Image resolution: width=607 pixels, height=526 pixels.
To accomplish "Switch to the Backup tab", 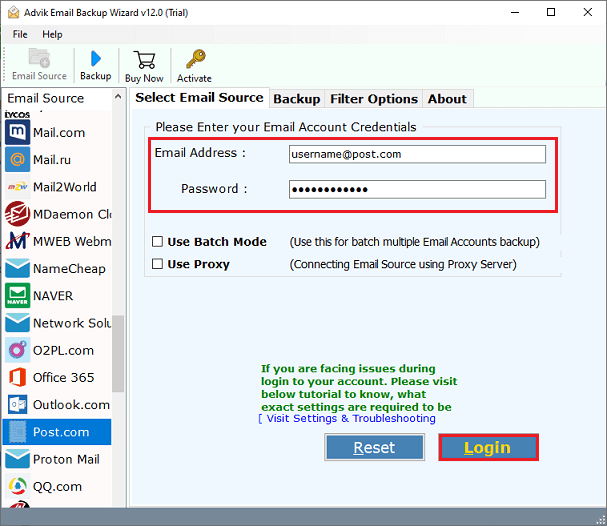I will click(x=297, y=99).
